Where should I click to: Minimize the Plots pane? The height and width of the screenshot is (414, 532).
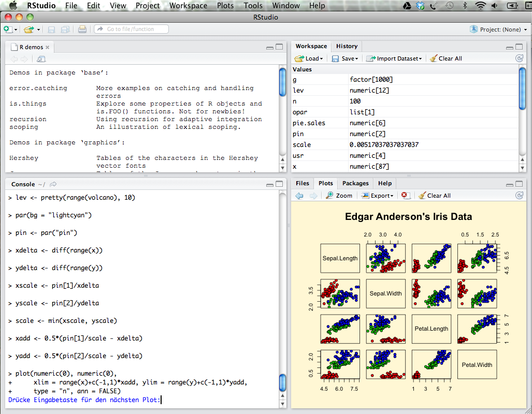click(x=510, y=185)
